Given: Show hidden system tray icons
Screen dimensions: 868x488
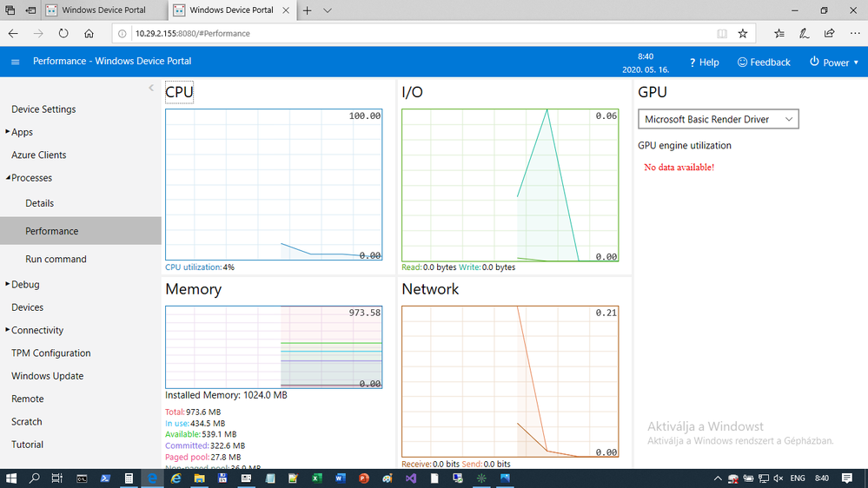Looking at the screenshot, I should [718, 478].
